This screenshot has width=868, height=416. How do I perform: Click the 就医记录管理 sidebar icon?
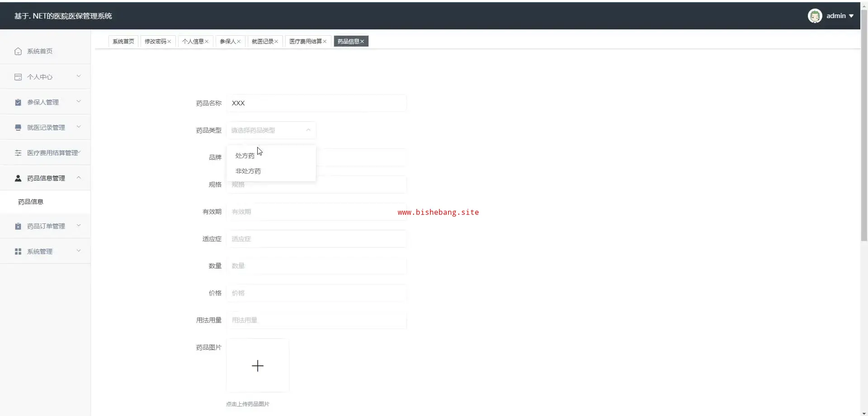point(18,128)
